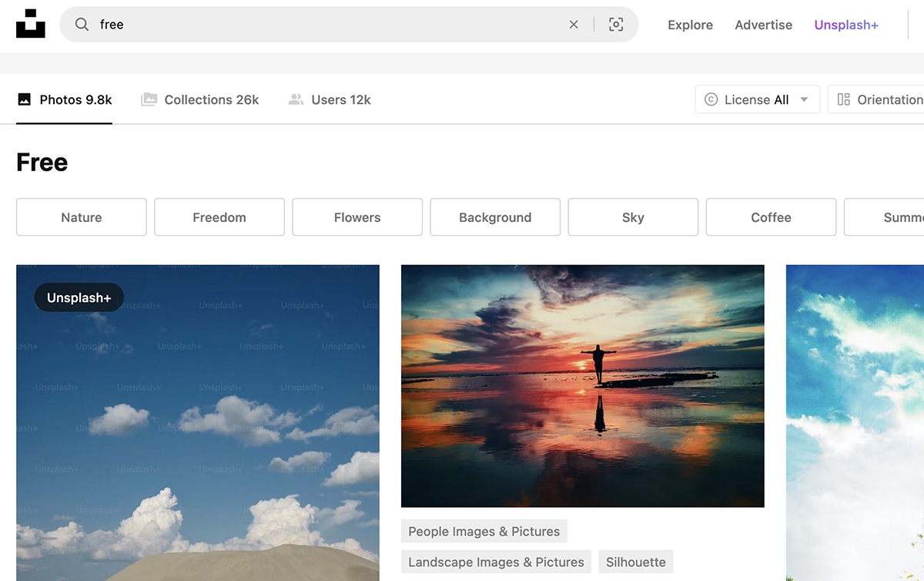924x581 pixels.
Task: Clear the search field with X
Action: coord(574,25)
